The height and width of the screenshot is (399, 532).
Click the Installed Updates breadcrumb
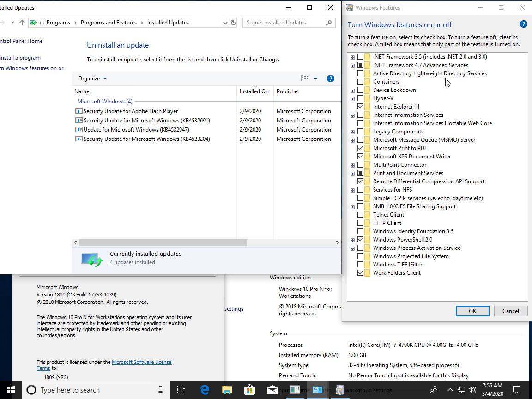pos(168,23)
